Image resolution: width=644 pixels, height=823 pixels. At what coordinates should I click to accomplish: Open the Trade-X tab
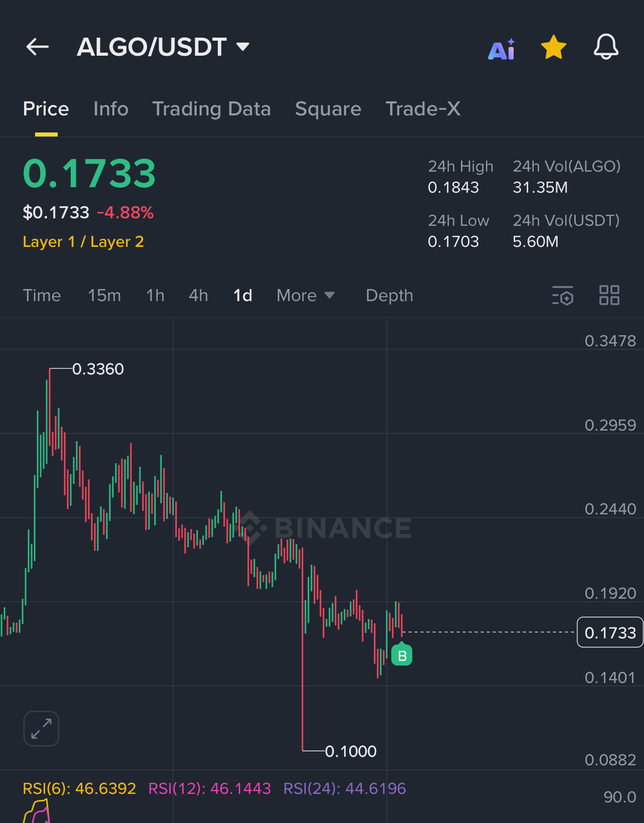(423, 109)
